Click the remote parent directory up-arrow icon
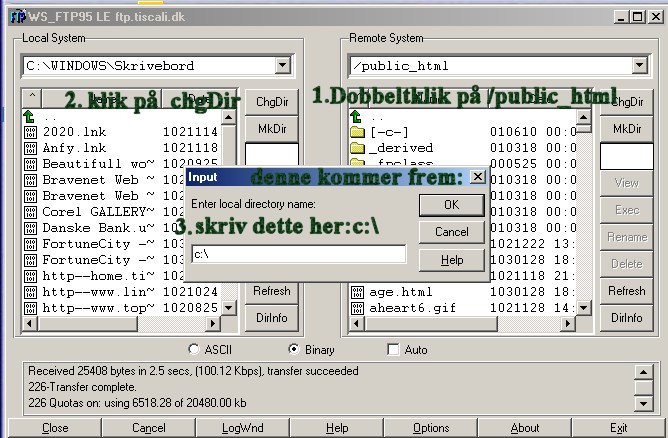Image resolution: width=668 pixels, height=438 pixels. (x=355, y=116)
